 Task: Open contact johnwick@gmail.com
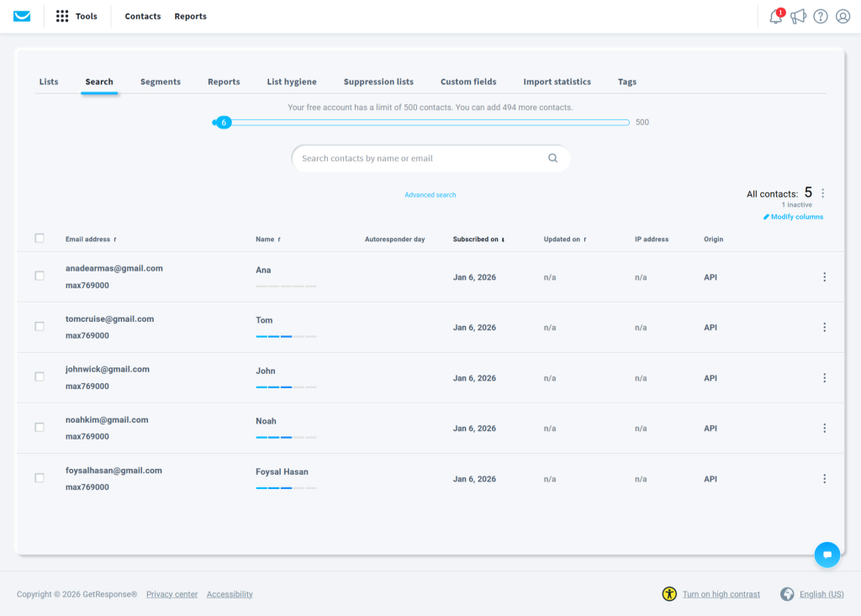(x=107, y=370)
